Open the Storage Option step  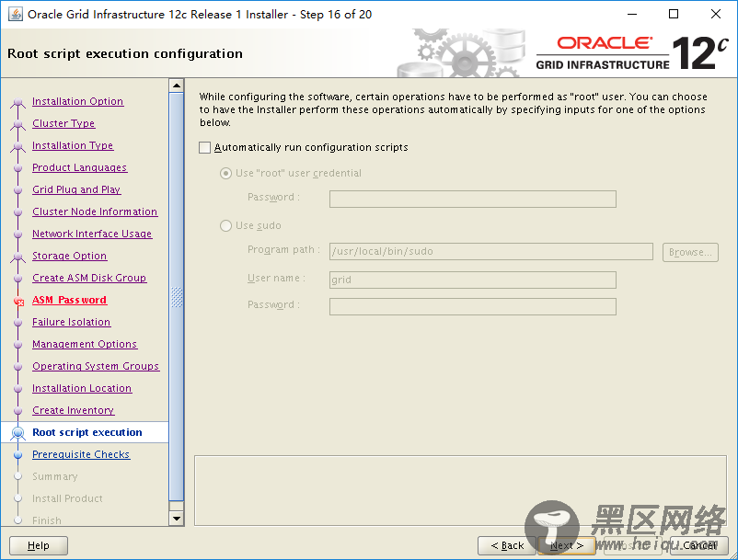(x=69, y=256)
